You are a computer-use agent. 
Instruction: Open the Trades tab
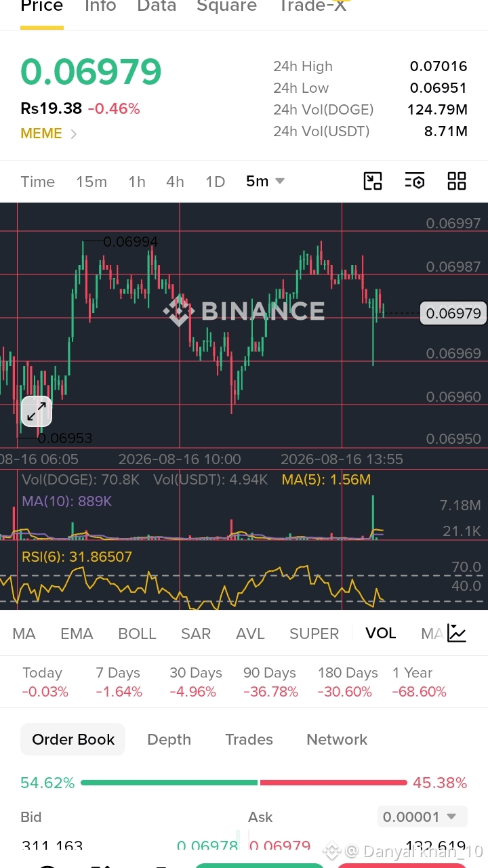click(x=249, y=739)
